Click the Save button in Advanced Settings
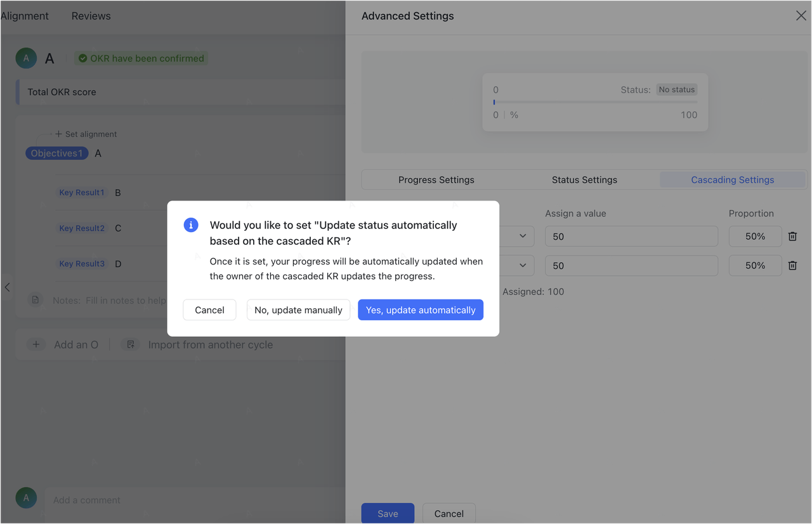The width and height of the screenshot is (812, 524). point(388,513)
